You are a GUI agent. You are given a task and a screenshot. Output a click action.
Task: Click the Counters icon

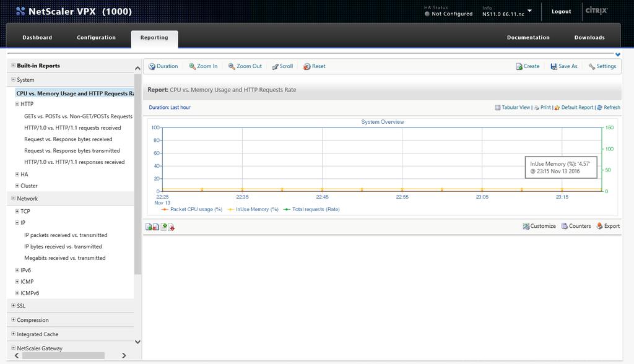(x=565, y=226)
